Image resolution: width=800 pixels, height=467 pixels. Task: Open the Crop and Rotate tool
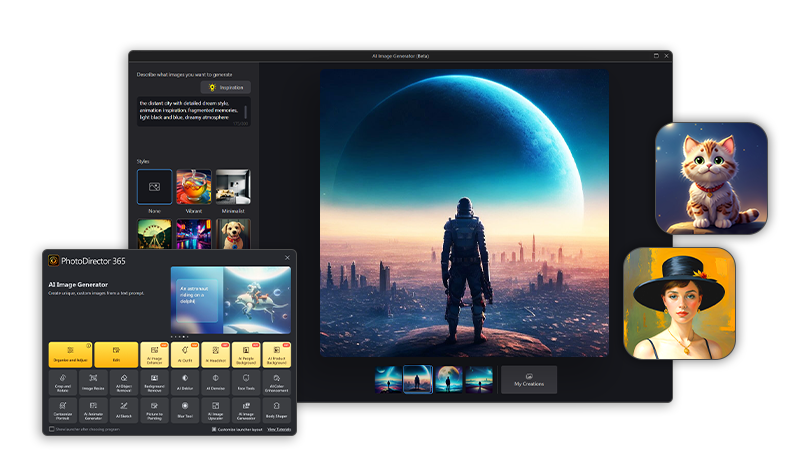pyautogui.click(x=63, y=382)
